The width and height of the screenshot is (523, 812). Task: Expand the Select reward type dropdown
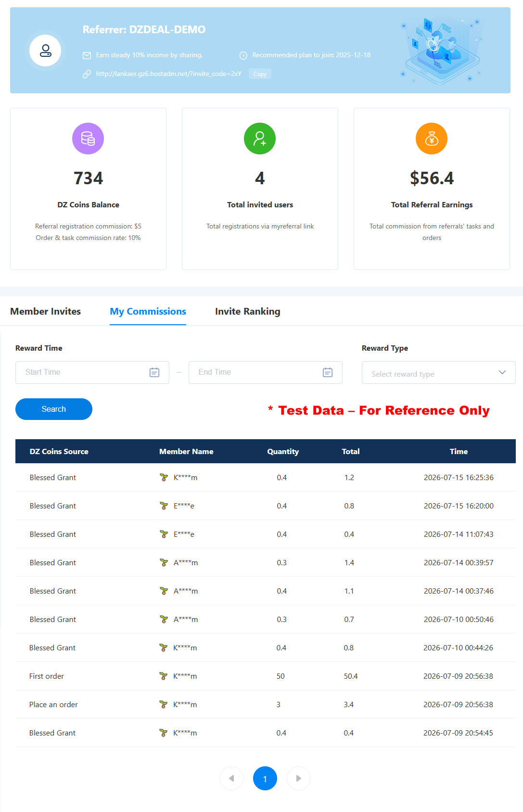click(438, 373)
